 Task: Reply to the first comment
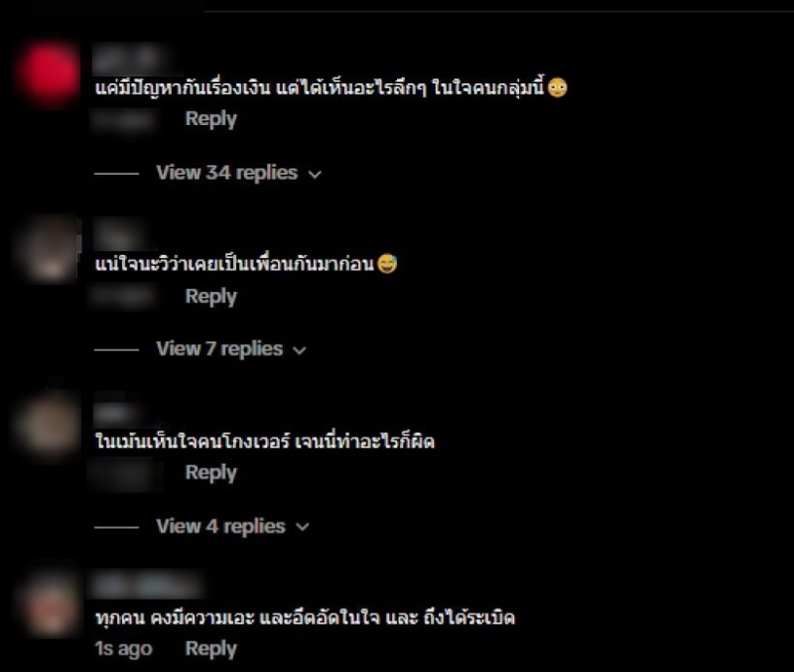(x=210, y=119)
